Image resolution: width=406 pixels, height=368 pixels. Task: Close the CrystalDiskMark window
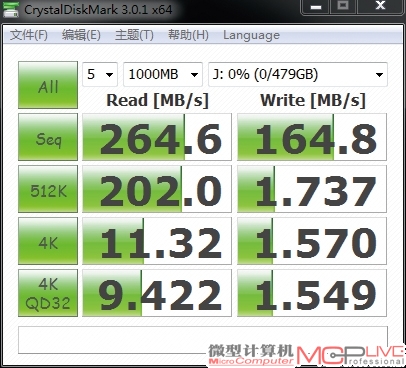coord(380,7)
